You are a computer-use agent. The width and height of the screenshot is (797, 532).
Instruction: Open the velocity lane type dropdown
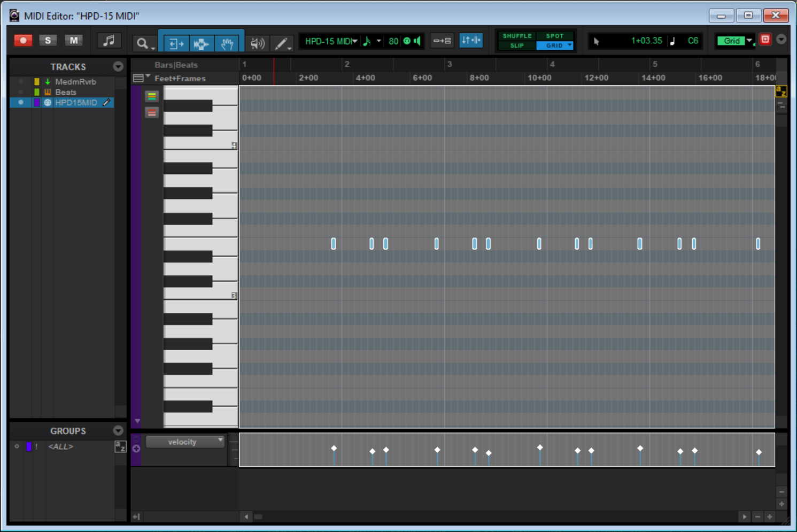click(185, 442)
